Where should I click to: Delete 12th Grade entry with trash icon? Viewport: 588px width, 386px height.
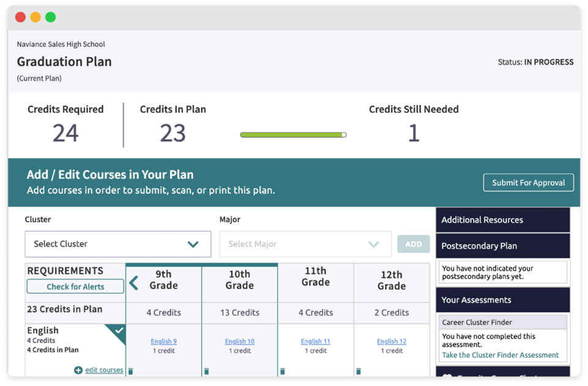pyautogui.click(x=360, y=371)
